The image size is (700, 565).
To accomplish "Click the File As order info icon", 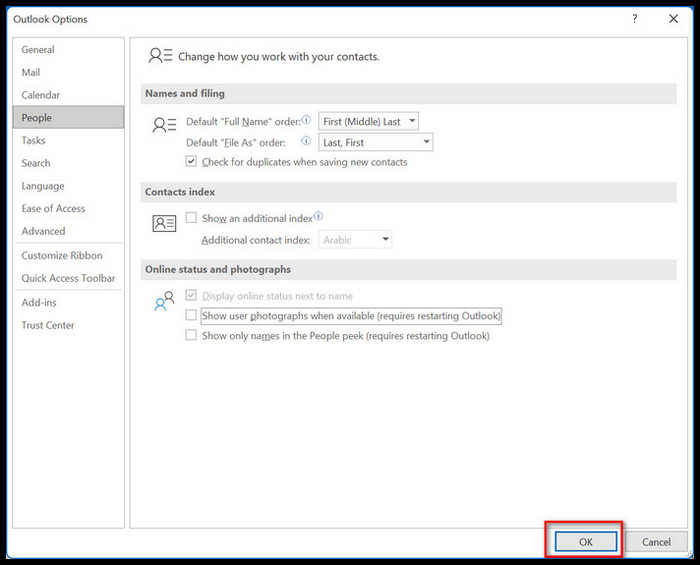I will click(306, 141).
